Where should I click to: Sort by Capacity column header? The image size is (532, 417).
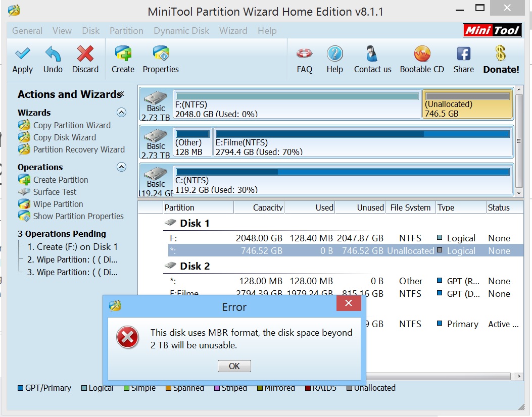(x=259, y=207)
